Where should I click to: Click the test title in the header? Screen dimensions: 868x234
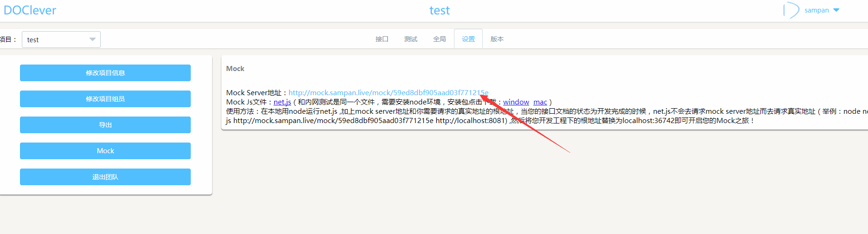439,10
